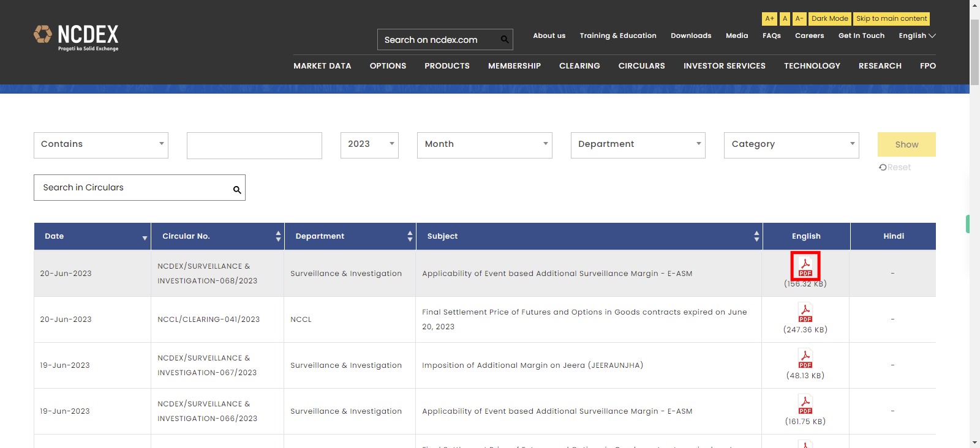
Task: Open the Month dropdown
Action: click(484, 145)
